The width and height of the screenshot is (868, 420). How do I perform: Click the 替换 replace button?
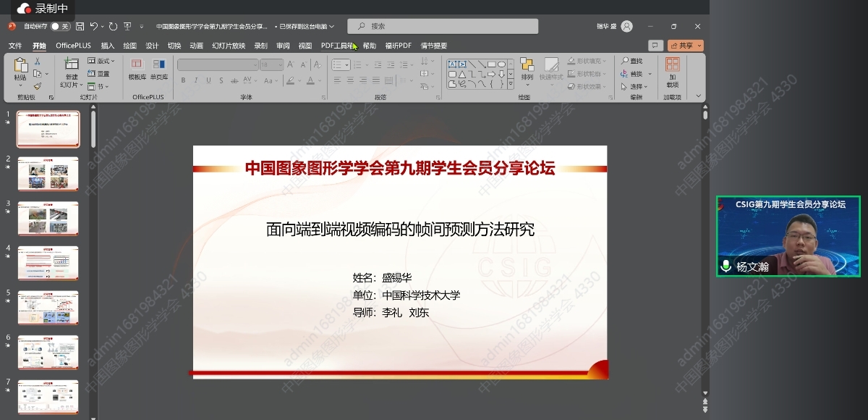click(635, 74)
